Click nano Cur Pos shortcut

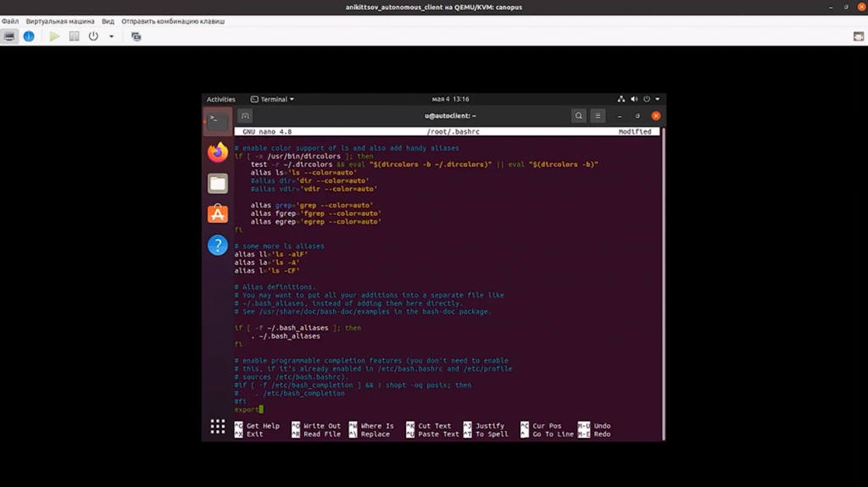[541, 426]
